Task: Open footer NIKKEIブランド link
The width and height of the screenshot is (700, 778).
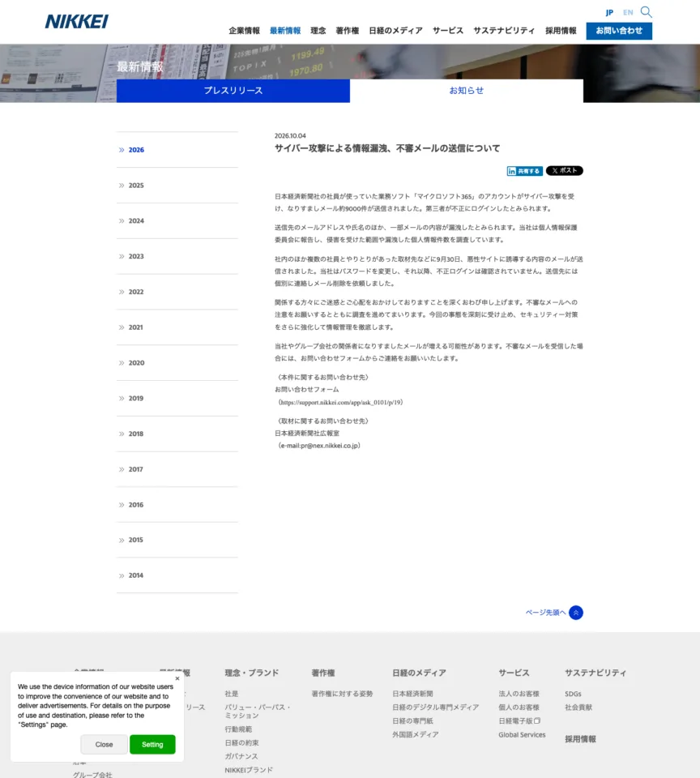Action: tap(249, 770)
